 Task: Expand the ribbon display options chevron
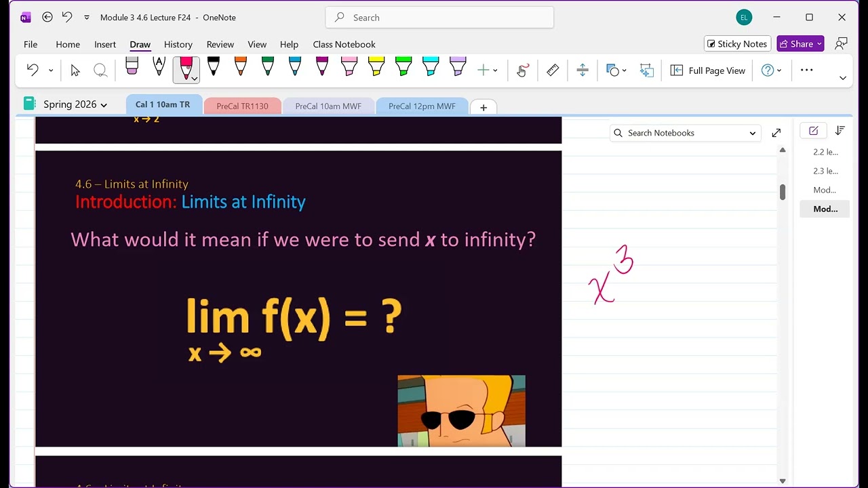click(843, 78)
